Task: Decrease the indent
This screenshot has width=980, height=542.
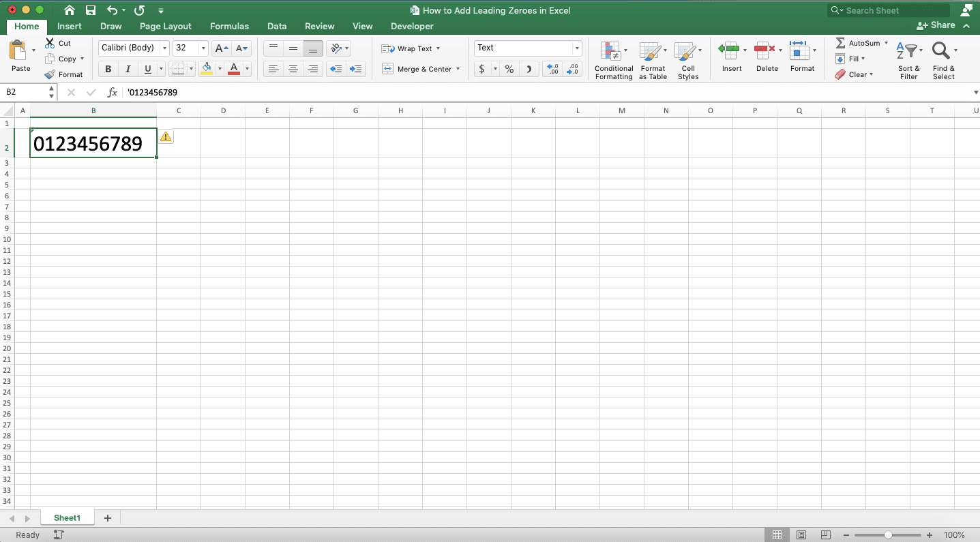Action: (x=336, y=69)
